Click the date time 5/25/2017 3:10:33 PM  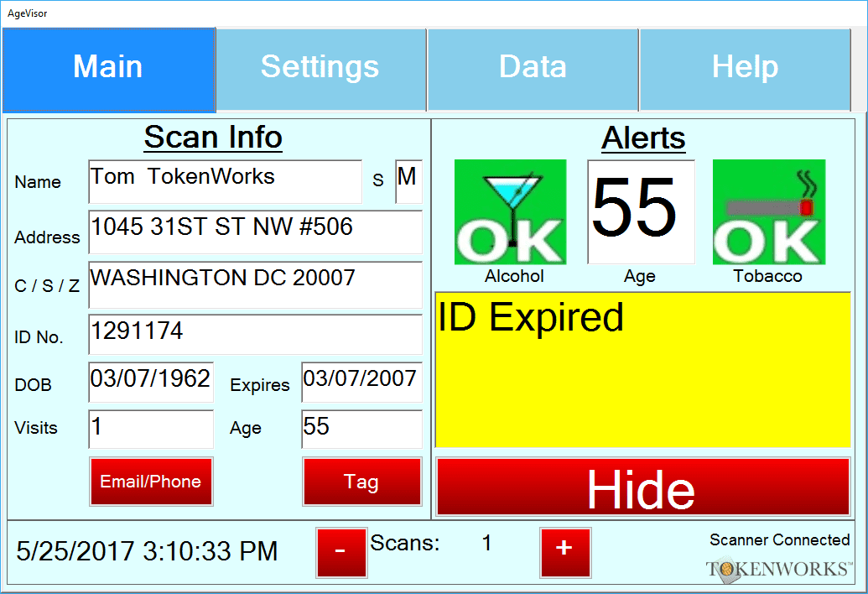147,551
